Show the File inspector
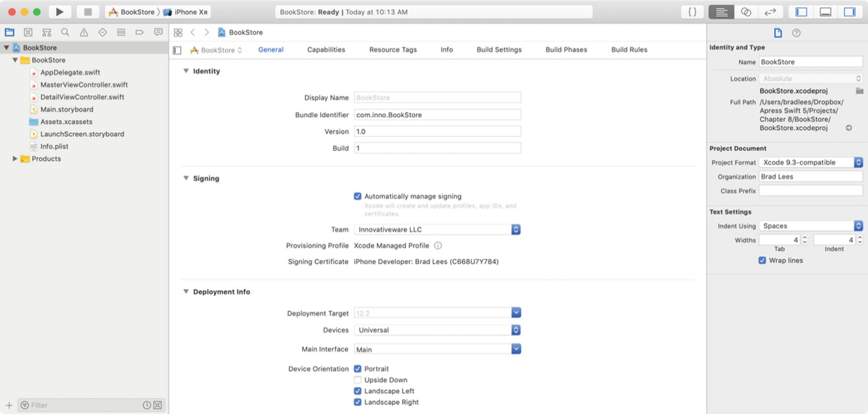 (x=778, y=33)
